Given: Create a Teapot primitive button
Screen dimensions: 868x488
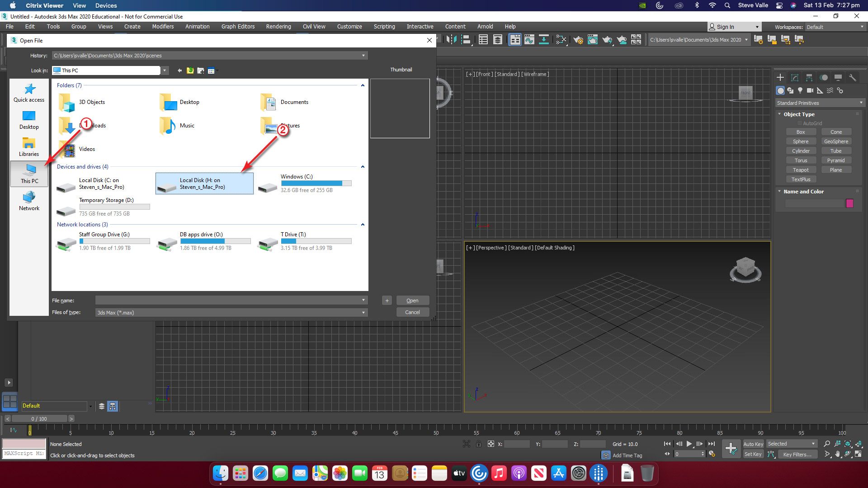Looking at the screenshot, I should pyautogui.click(x=800, y=170).
